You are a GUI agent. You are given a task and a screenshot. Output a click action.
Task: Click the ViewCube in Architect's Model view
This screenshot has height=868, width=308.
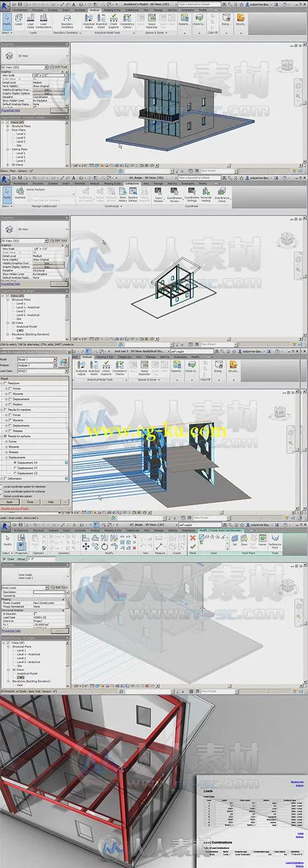pyautogui.click(x=288, y=65)
